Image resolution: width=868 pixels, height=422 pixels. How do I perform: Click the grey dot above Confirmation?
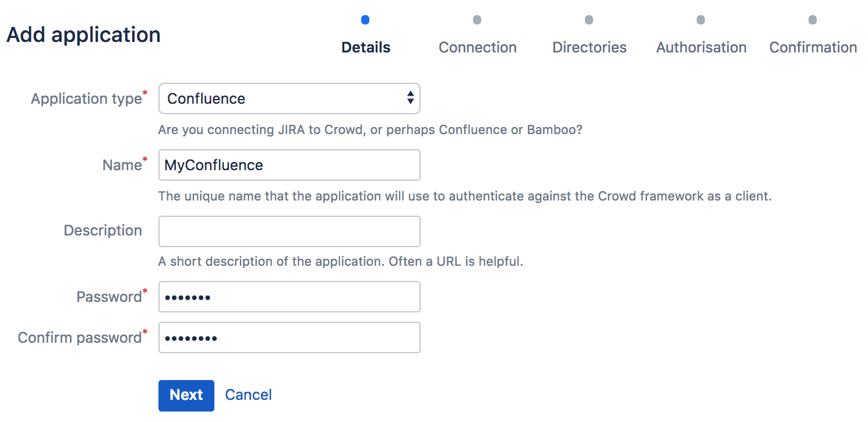pos(813,20)
